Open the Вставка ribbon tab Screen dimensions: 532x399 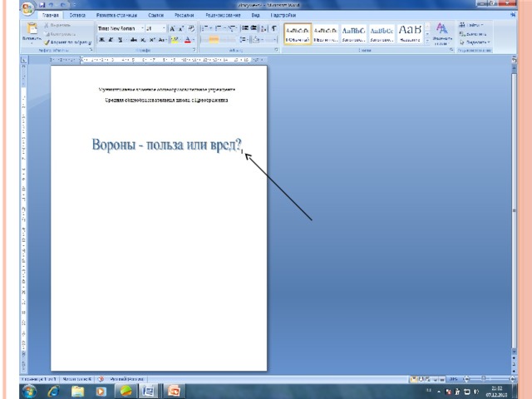(x=77, y=15)
